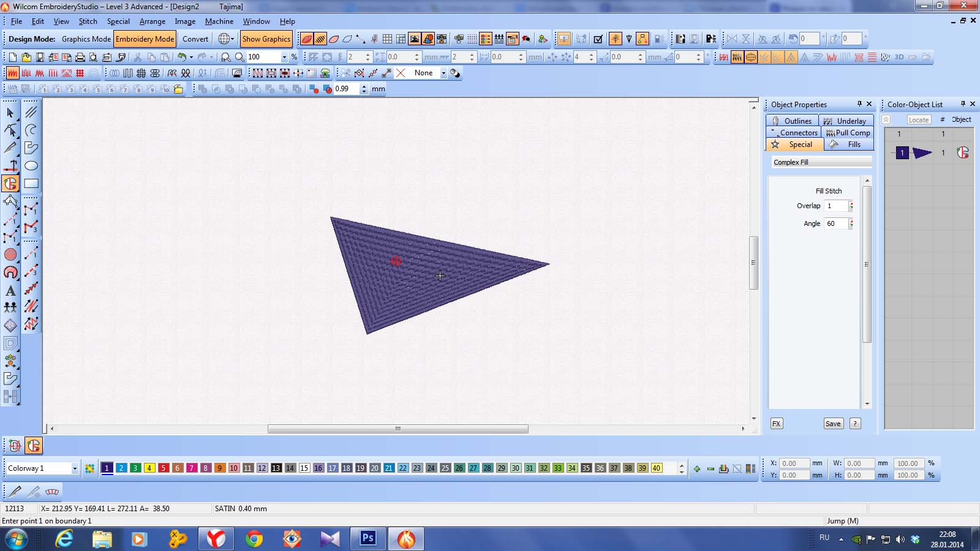Click the Zoom magnifier icon
The width and height of the screenshot is (980, 551).
point(239,57)
